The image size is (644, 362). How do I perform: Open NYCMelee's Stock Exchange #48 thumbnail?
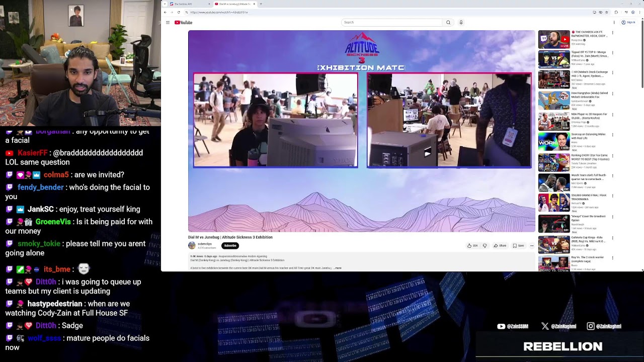(554, 80)
